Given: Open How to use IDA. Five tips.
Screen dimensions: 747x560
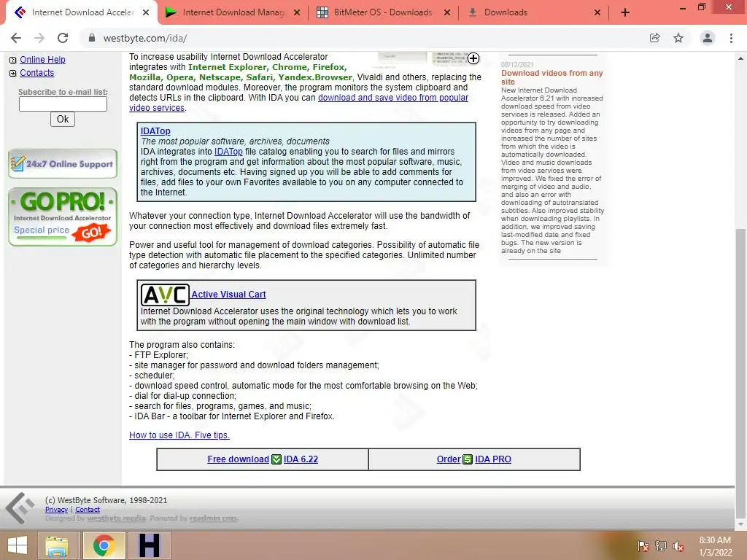Looking at the screenshot, I should (179, 435).
